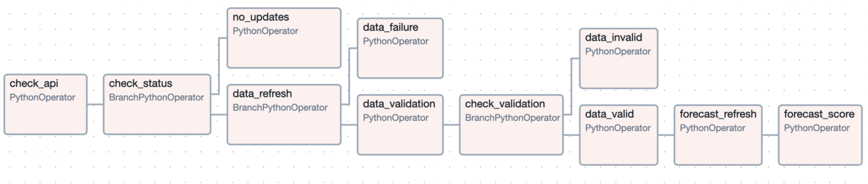Viewport: 868px width, 184px height.
Task: Open the forecast_refresh task node
Action: coord(718,135)
